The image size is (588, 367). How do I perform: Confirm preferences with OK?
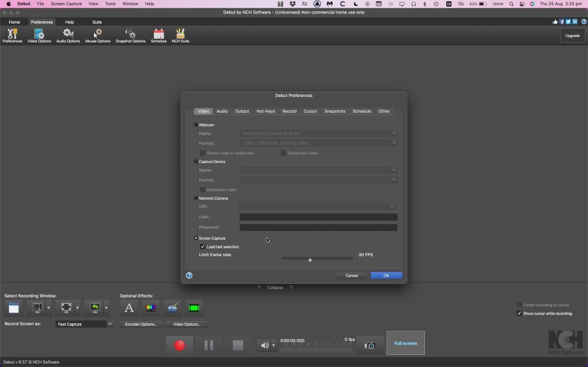386,275
